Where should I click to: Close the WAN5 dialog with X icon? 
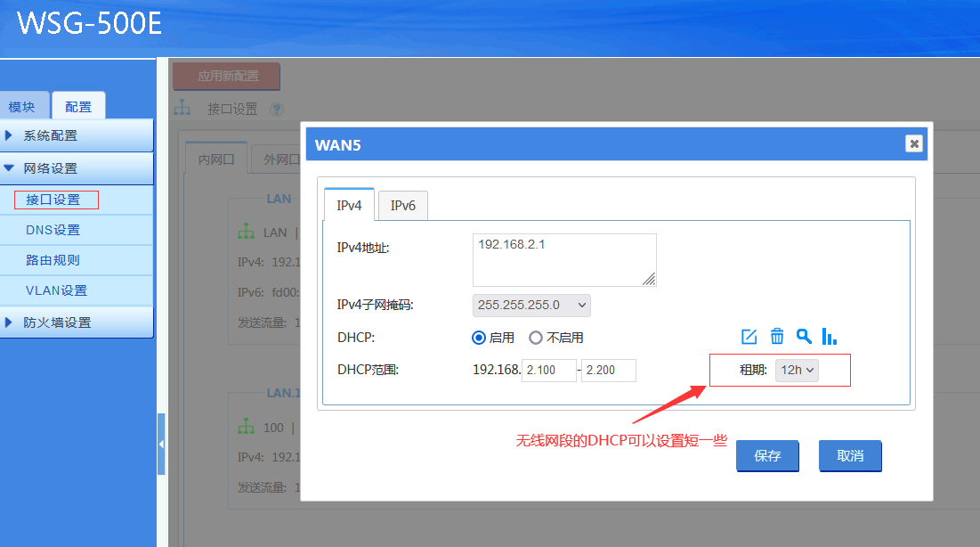(x=913, y=143)
